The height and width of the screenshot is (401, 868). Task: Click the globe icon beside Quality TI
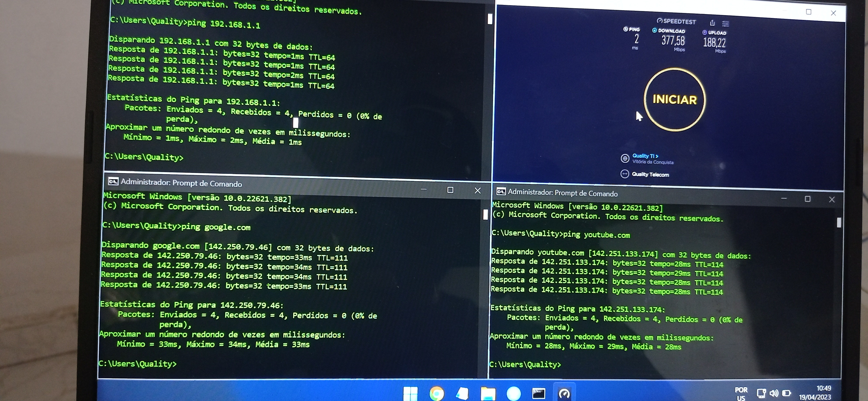click(x=625, y=158)
